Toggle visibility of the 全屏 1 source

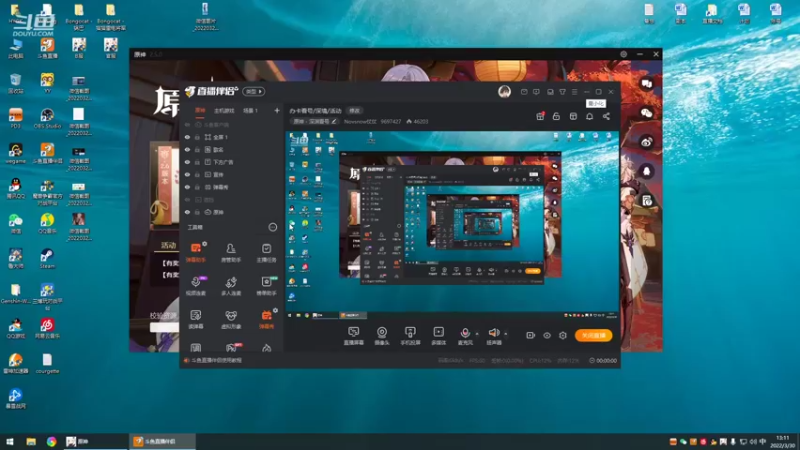click(x=187, y=137)
